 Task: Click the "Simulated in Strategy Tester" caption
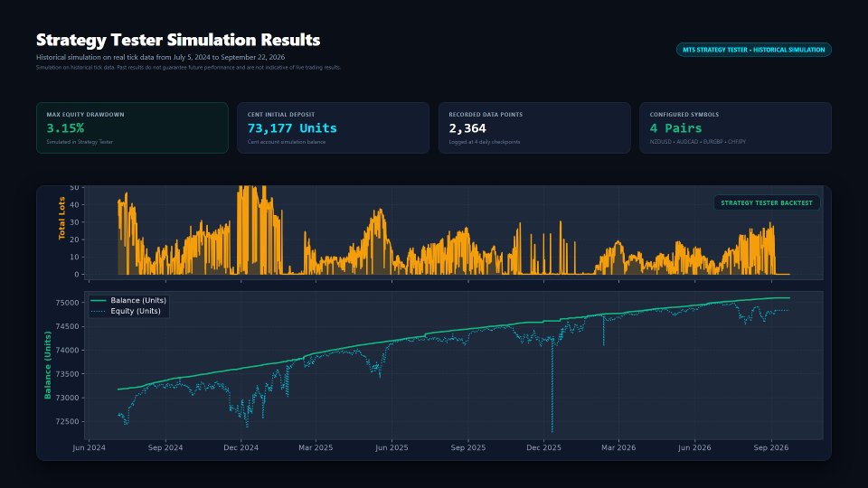coord(80,142)
